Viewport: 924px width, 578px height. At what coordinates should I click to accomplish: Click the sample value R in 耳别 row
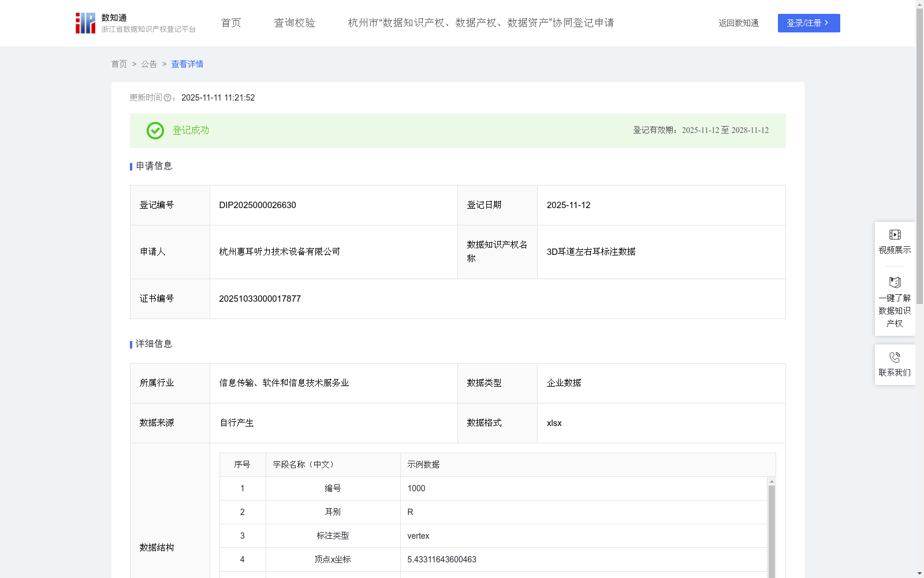[411, 512]
